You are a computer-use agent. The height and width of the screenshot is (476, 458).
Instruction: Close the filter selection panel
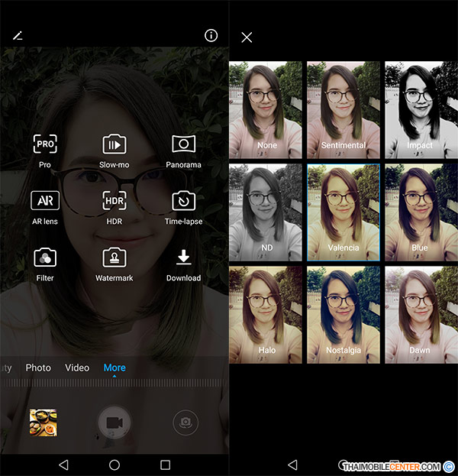coord(247,37)
